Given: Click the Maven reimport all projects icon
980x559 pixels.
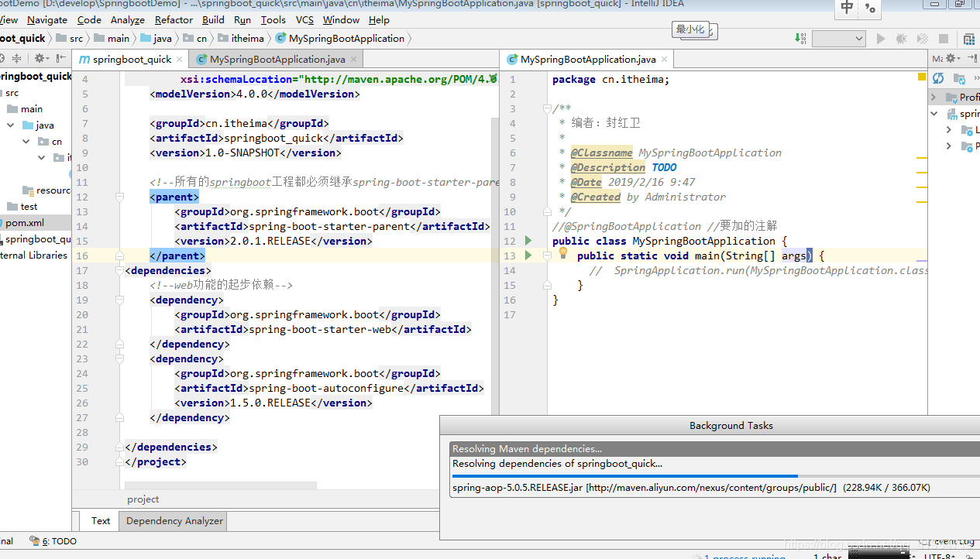Looking at the screenshot, I should [938, 78].
